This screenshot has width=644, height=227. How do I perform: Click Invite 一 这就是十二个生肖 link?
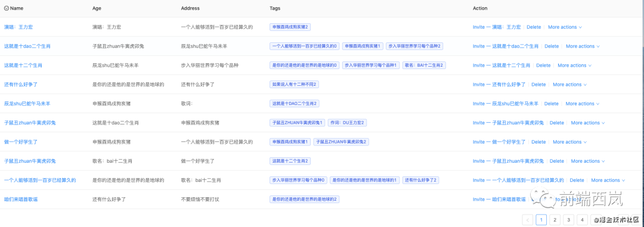click(x=501, y=66)
